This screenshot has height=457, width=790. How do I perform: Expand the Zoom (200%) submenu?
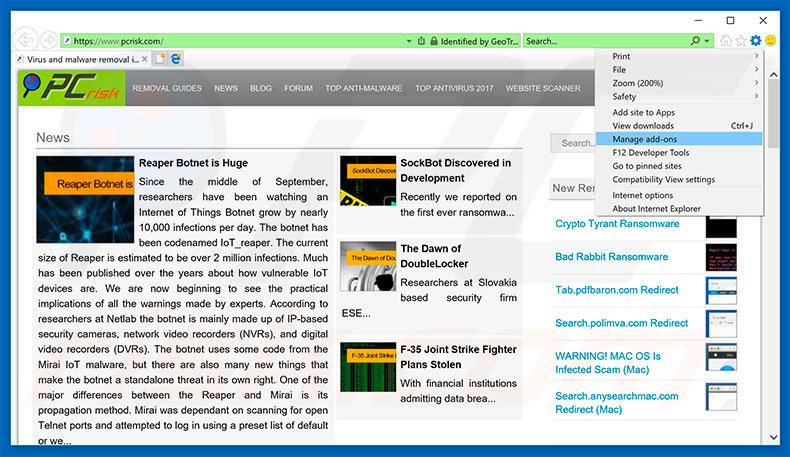click(x=679, y=83)
